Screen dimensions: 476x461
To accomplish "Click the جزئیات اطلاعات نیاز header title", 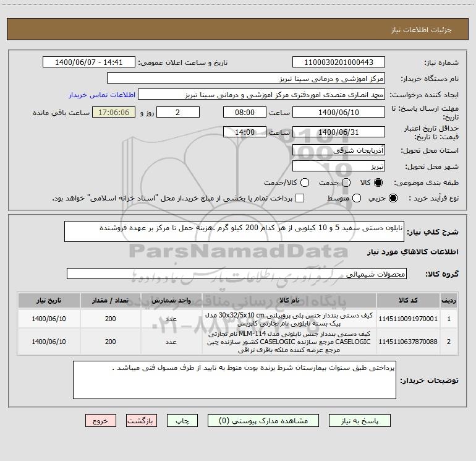I will [x=421, y=30].
